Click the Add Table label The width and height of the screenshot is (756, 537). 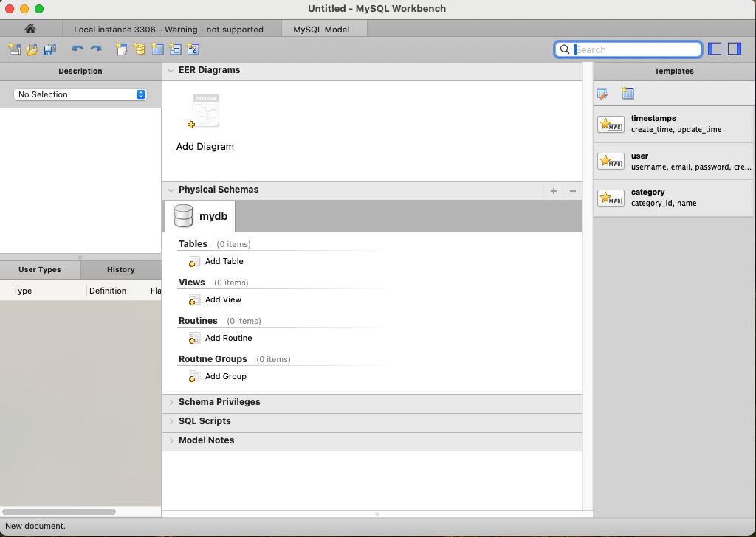(224, 261)
